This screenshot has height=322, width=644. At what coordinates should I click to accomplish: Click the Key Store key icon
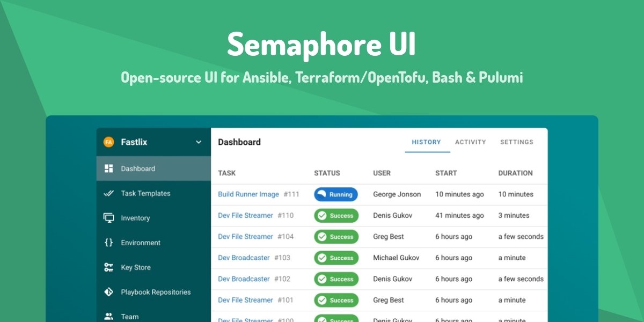108,267
